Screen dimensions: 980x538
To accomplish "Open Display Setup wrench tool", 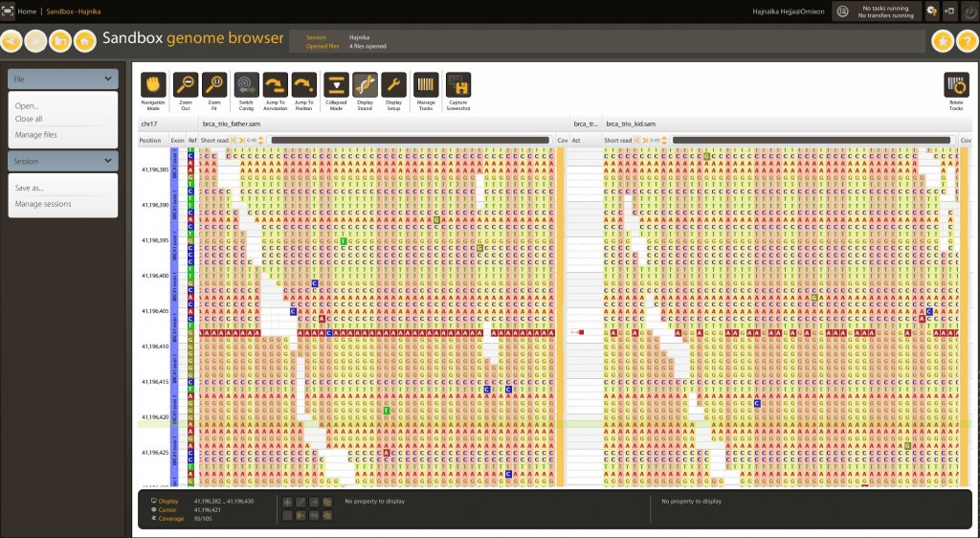I will click(393, 85).
